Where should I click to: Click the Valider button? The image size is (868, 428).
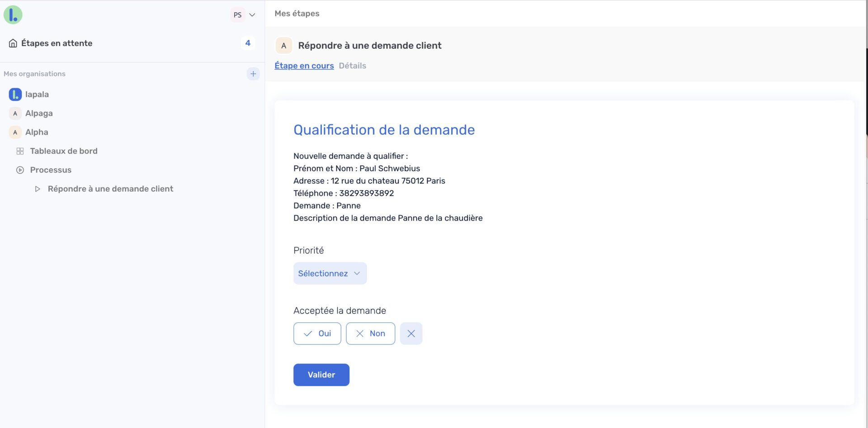coord(321,375)
